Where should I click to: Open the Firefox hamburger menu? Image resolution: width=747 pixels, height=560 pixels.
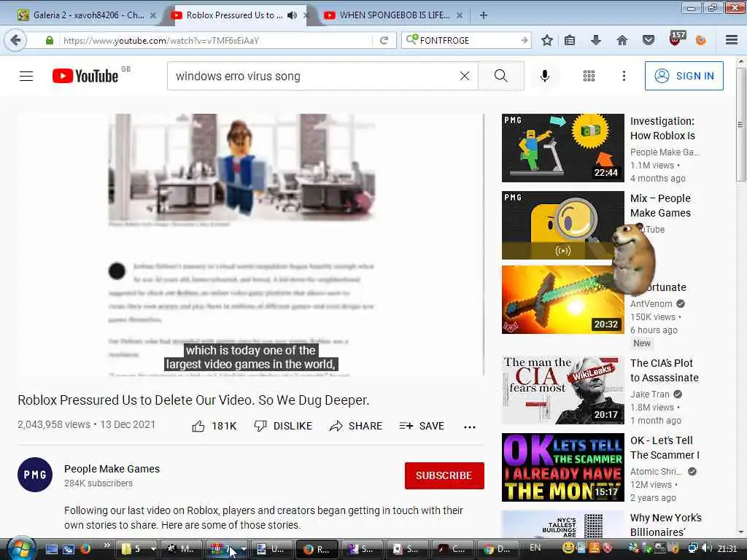732,41
